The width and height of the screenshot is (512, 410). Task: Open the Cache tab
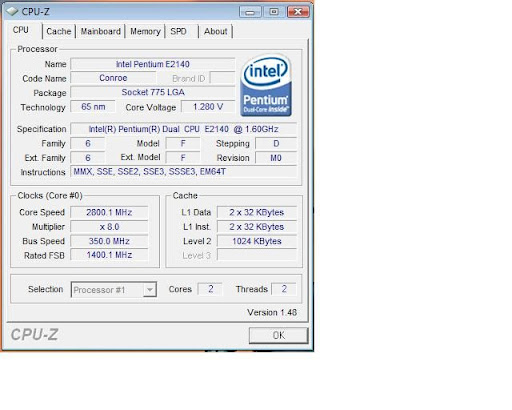pyautogui.click(x=59, y=31)
